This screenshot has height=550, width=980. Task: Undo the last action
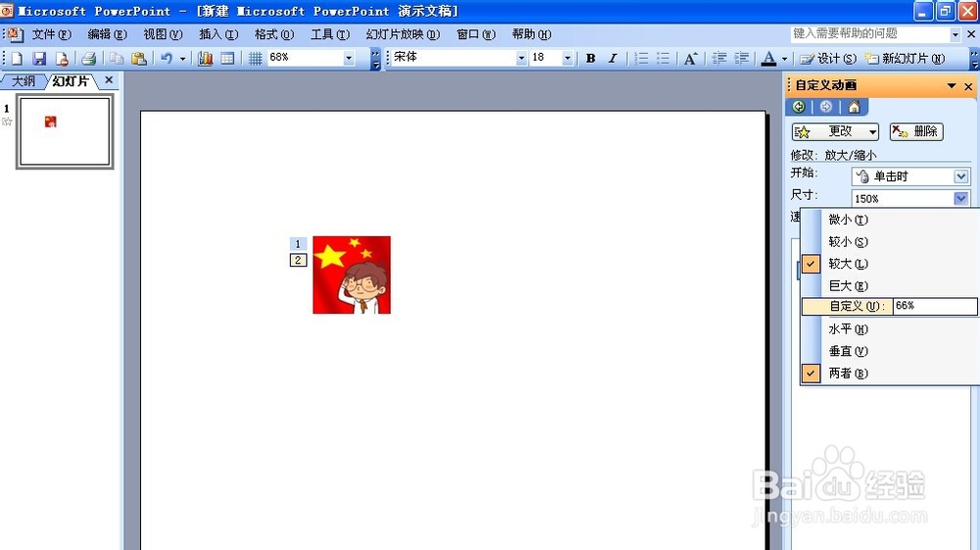click(x=167, y=58)
